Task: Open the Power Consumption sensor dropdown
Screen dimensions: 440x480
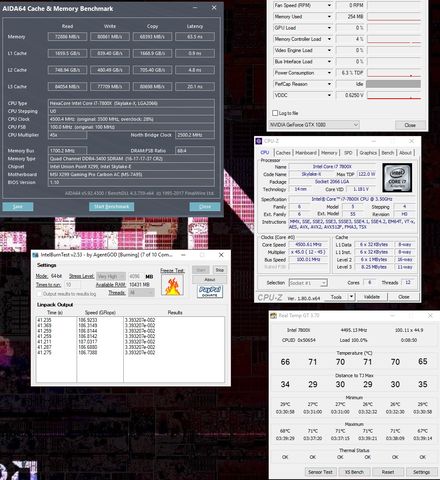Action: [329, 73]
